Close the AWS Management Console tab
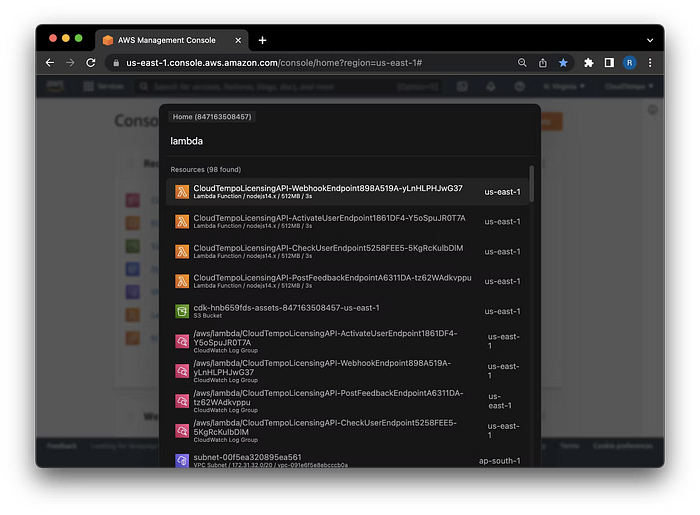 238,41
